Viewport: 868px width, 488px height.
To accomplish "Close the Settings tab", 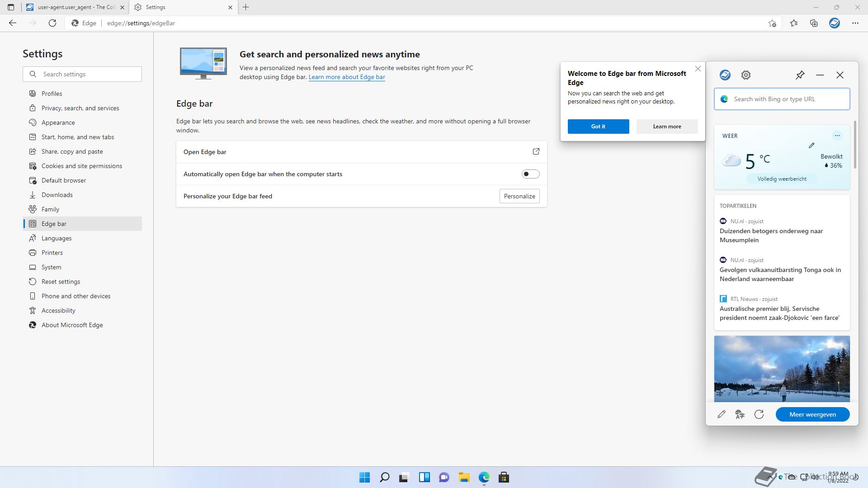I will [x=230, y=7].
